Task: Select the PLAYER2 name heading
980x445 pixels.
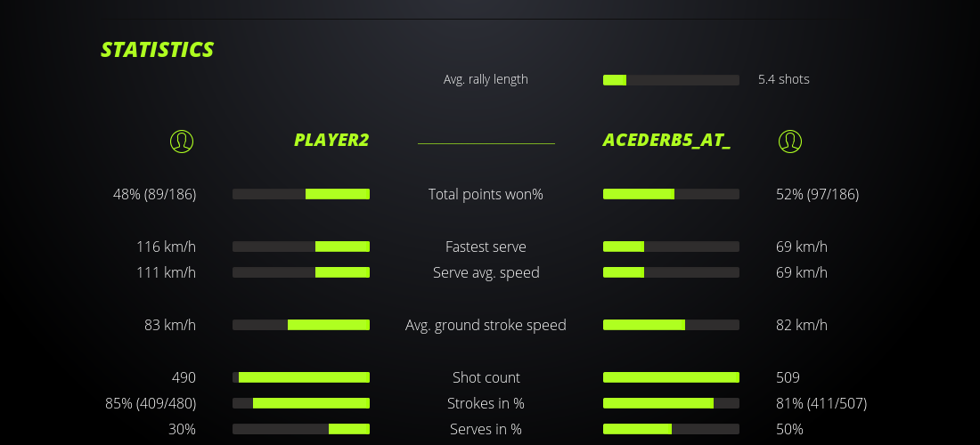Action: [x=331, y=141]
